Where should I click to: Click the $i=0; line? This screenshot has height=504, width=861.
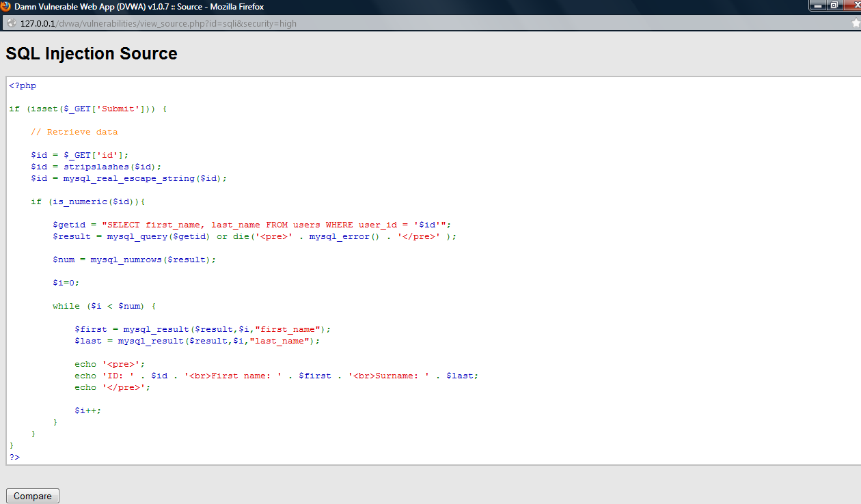(x=66, y=283)
